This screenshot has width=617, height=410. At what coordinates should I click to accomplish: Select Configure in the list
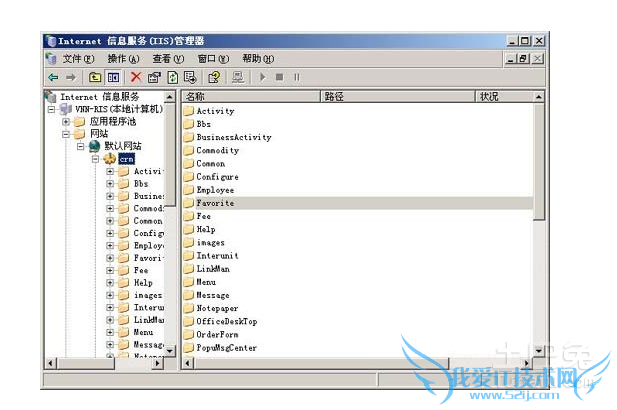217,177
